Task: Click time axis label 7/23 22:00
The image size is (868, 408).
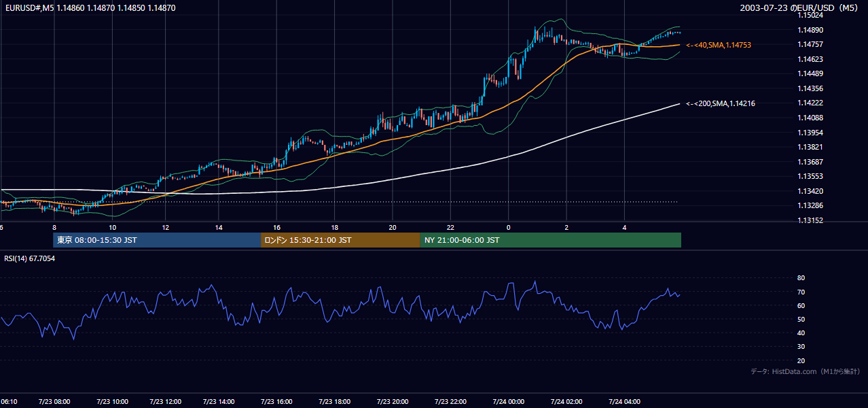Action: tap(450, 402)
